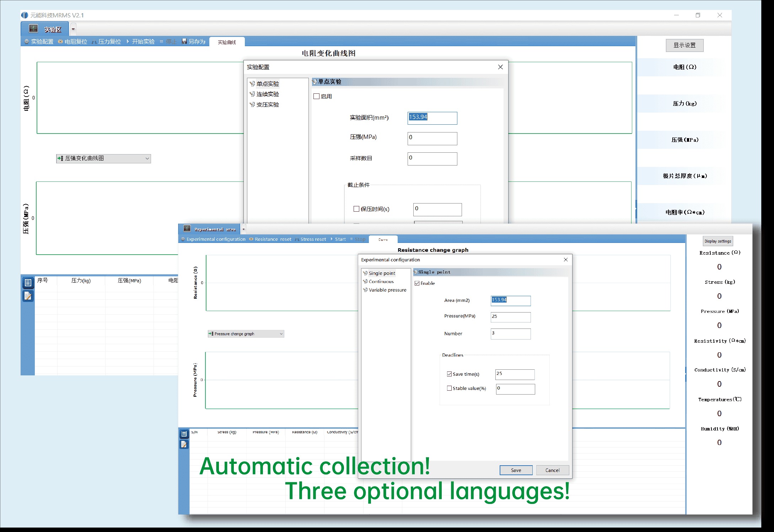Click the 电阻复位 reset icon

click(60, 42)
